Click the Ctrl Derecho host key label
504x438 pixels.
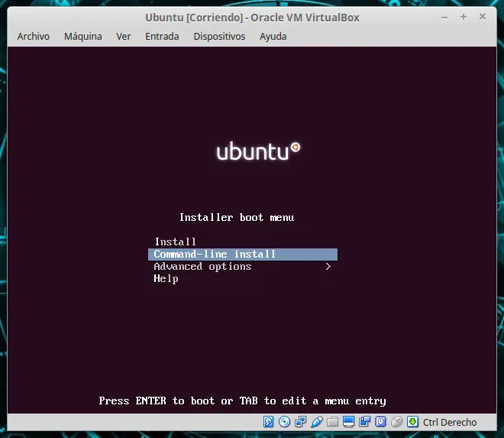(450, 422)
